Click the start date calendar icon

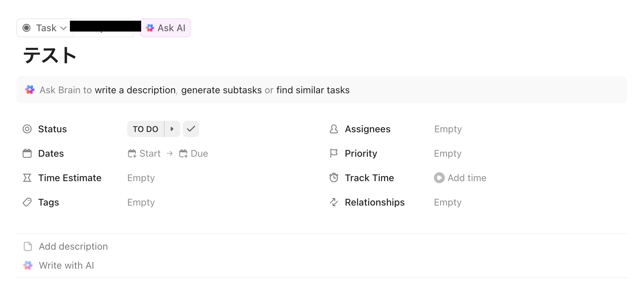(132, 154)
